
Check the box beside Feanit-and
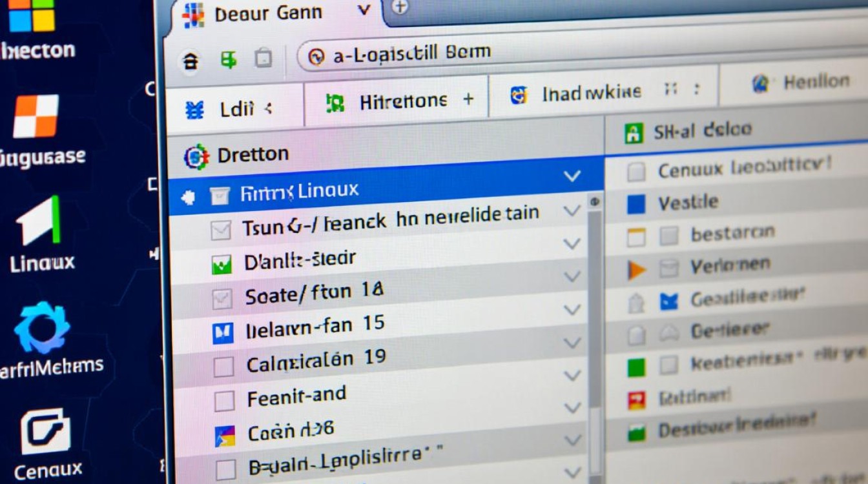tap(224, 401)
